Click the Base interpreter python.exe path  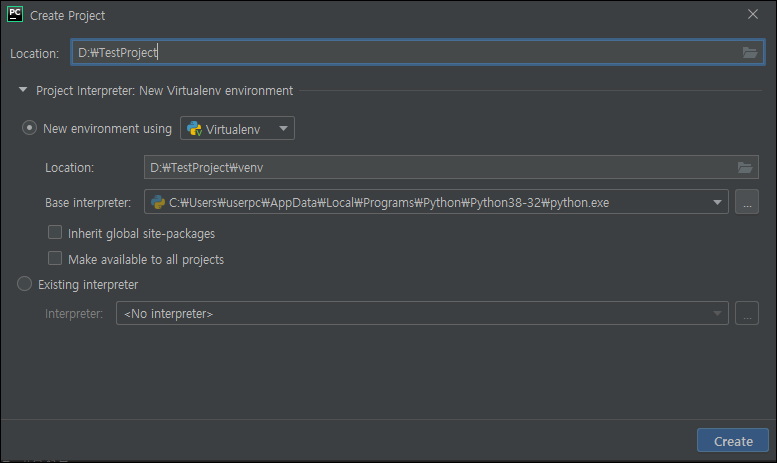389,203
